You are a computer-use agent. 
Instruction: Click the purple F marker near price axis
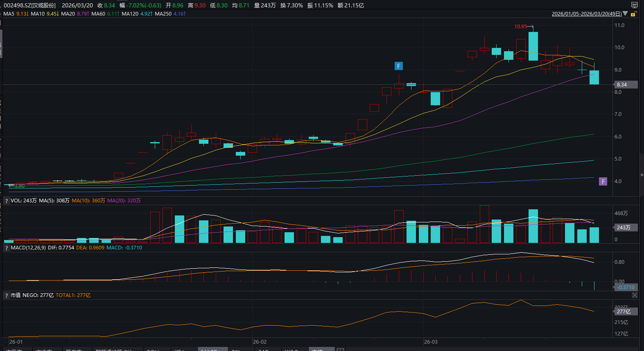coord(603,181)
